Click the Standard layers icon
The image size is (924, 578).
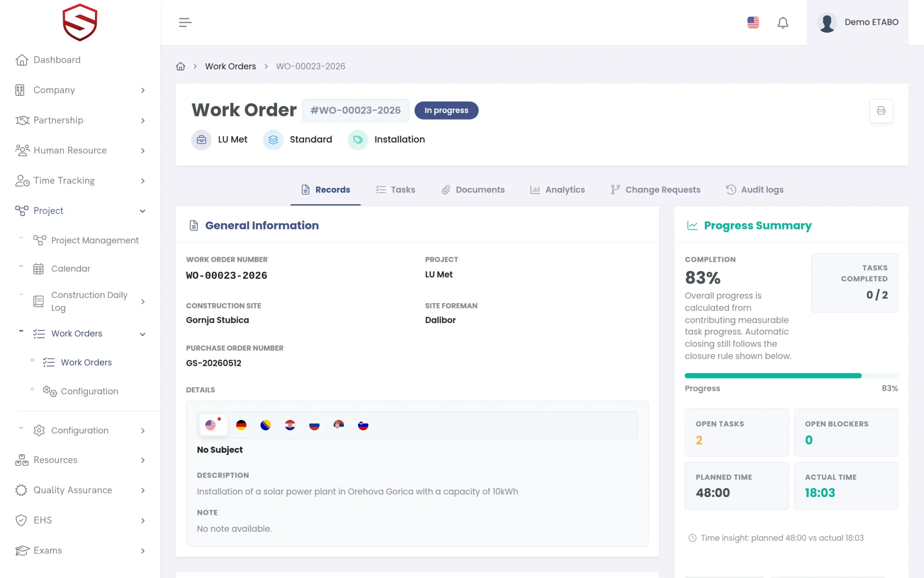point(273,139)
